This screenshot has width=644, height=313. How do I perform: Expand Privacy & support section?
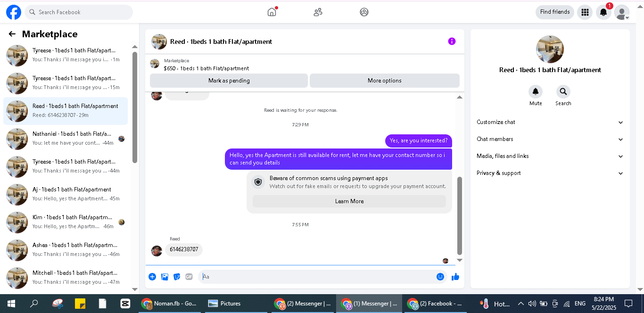550,173
